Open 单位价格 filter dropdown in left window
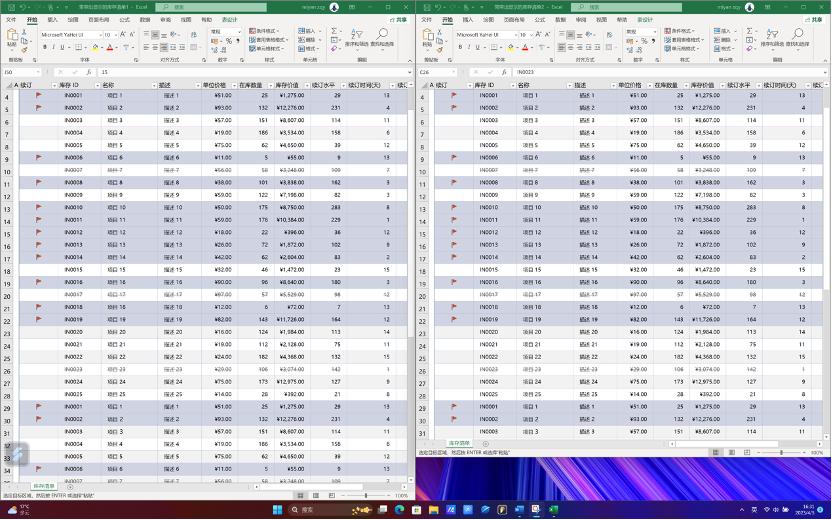 pos(233,85)
